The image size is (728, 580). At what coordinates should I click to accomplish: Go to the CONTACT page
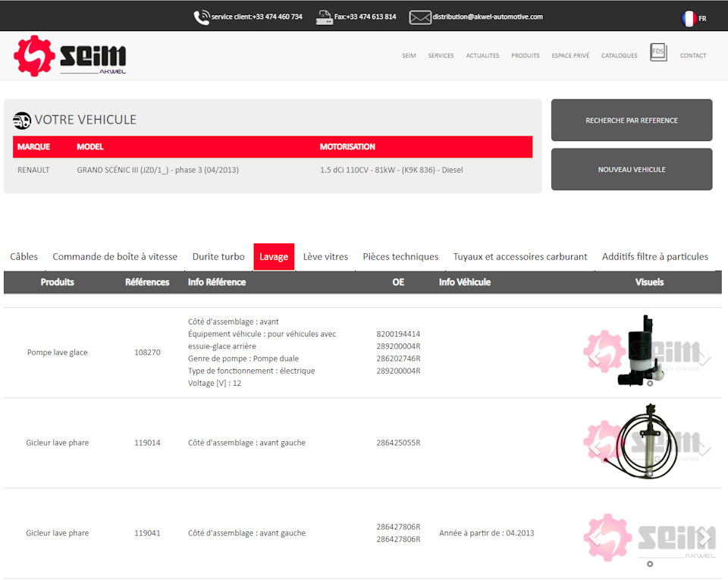point(693,55)
